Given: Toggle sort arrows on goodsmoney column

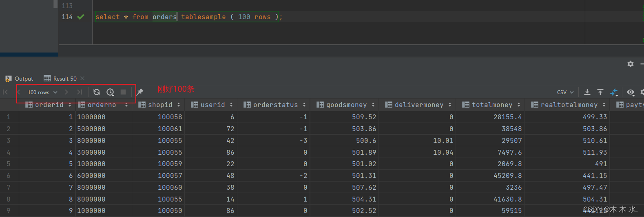Looking at the screenshot, I should pos(373,105).
